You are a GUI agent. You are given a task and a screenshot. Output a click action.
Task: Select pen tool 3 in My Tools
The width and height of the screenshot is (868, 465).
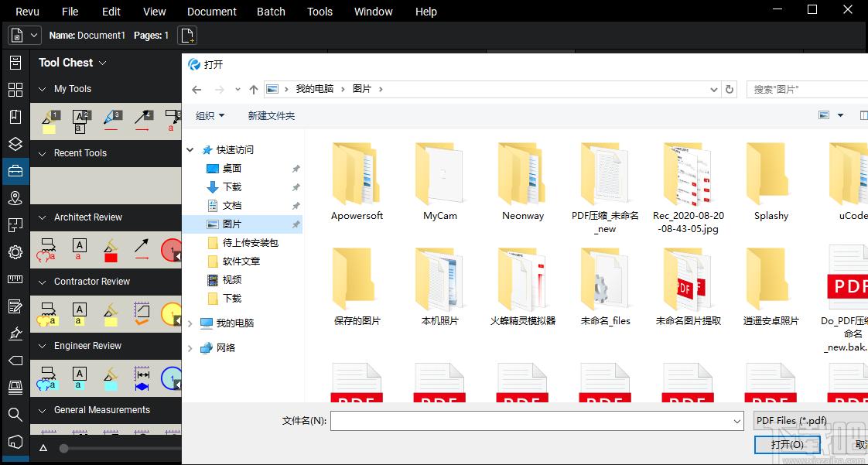pos(112,122)
